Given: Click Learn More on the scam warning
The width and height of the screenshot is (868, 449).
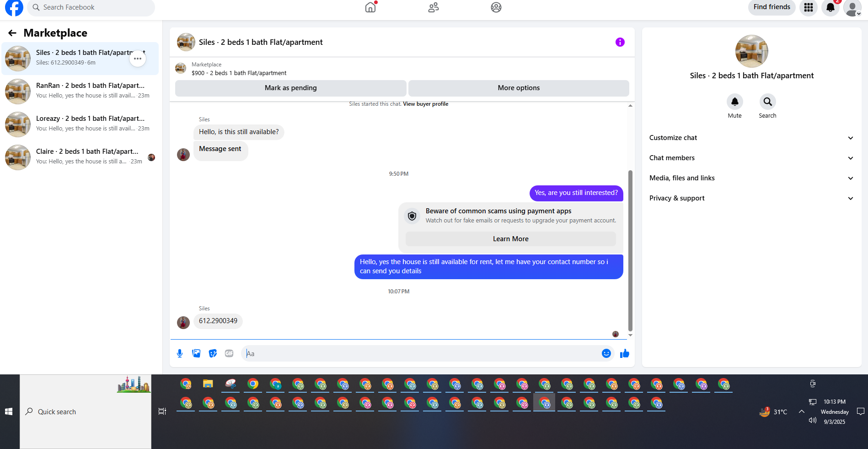Looking at the screenshot, I should (x=511, y=239).
